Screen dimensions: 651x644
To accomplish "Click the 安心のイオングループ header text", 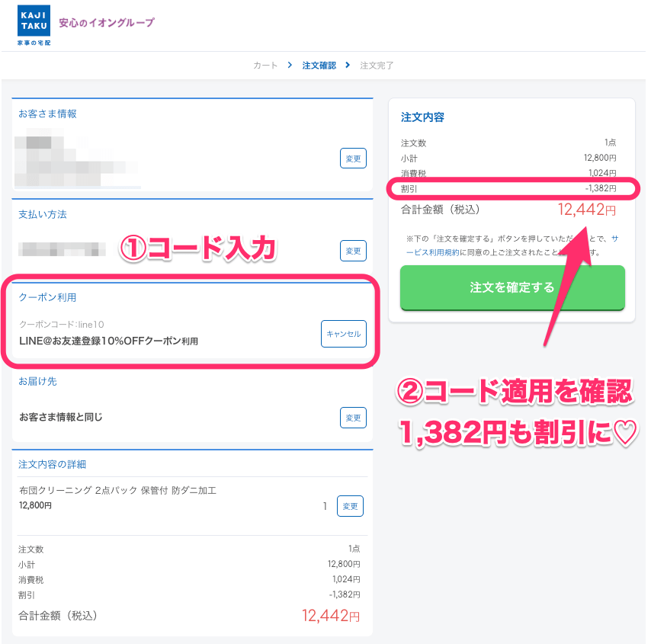I will point(107,22).
